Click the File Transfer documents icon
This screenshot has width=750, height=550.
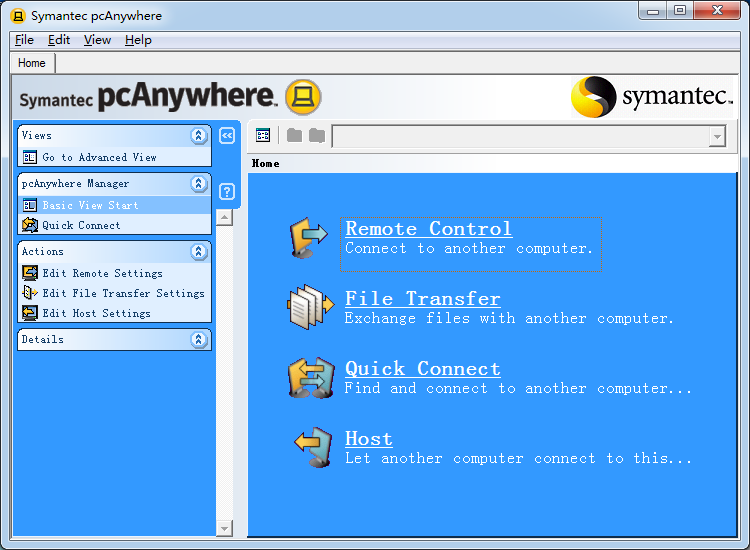(309, 308)
